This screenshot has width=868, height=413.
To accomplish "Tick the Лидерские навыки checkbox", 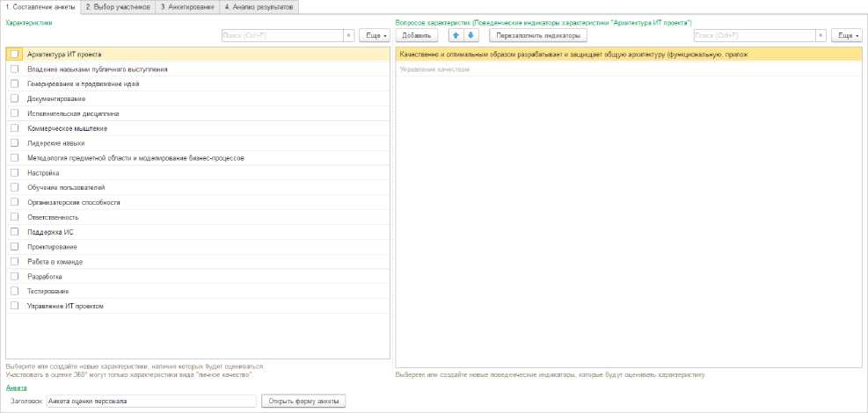I will 14,142.
